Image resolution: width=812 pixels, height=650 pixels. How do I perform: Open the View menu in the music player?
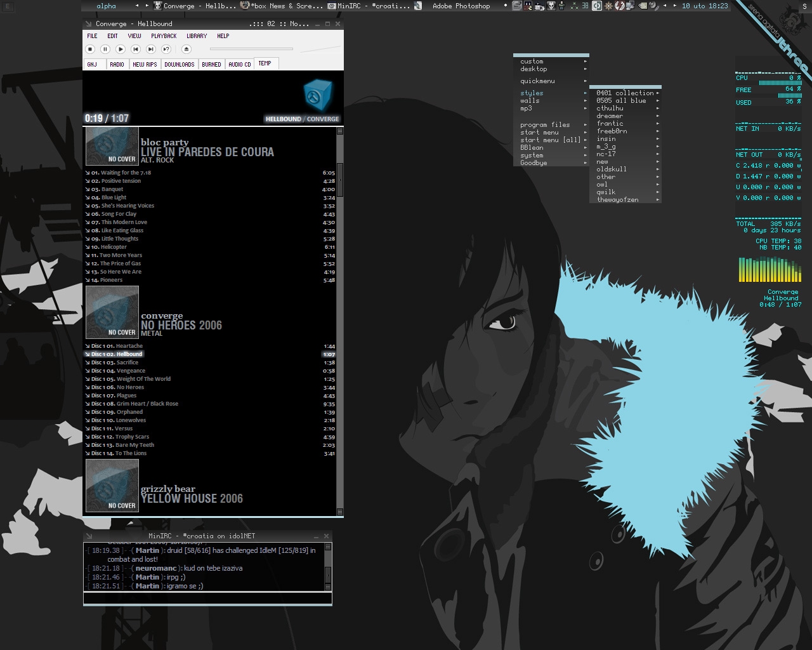pyautogui.click(x=134, y=36)
